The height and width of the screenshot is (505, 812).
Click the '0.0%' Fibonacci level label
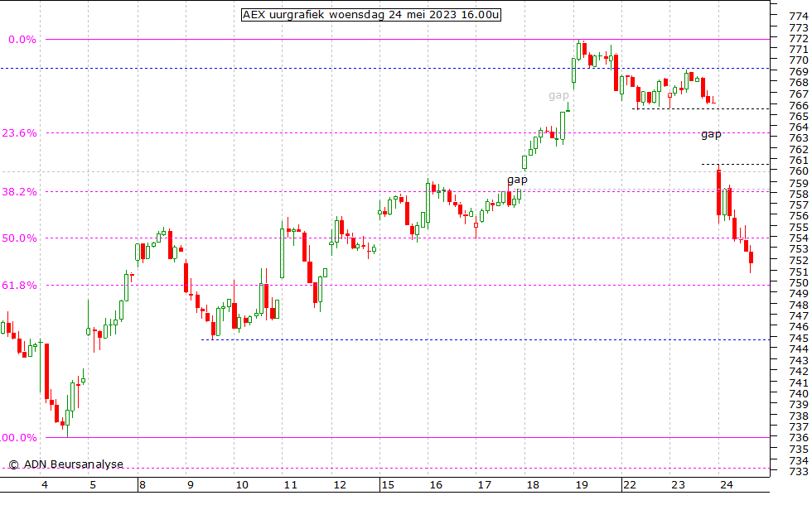pyautogui.click(x=22, y=40)
